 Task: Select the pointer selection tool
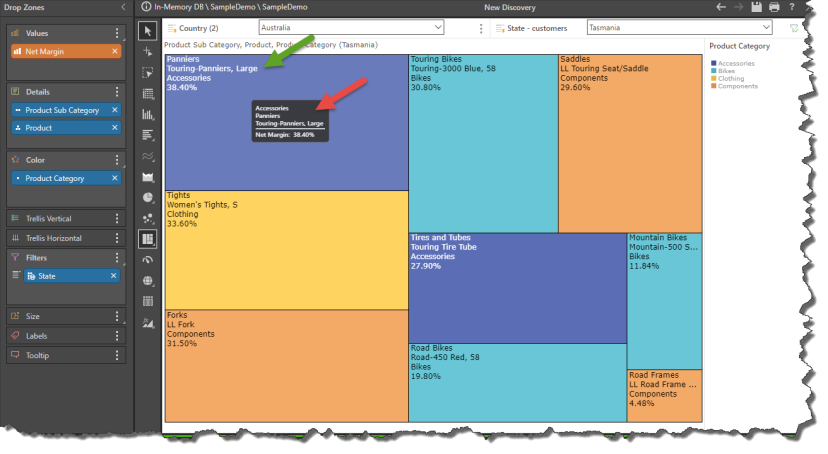[x=148, y=31]
